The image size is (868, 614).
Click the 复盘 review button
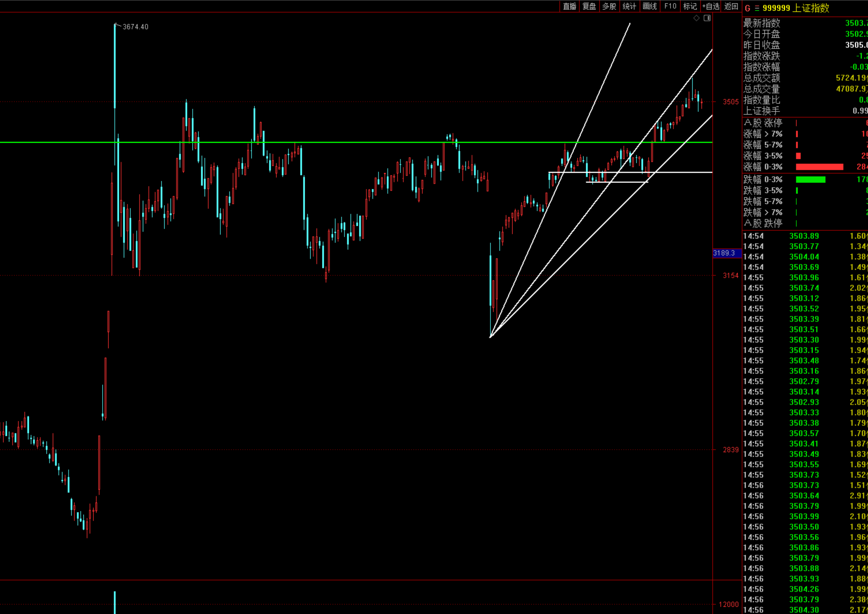pyautogui.click(x=589, y=6)
